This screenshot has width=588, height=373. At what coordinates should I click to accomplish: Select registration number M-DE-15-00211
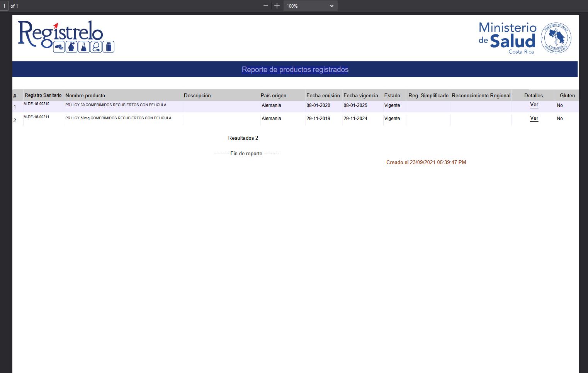tap(36, 117)
